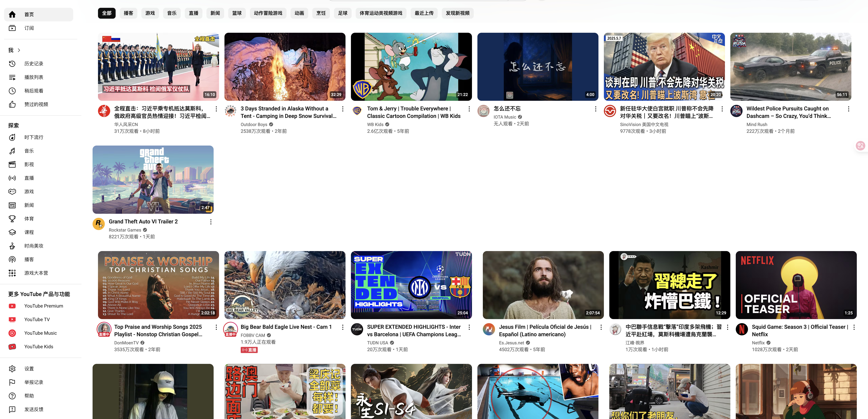Screen dimensions: 868x419
Task: Play the Squid Game Official Teaser thumbnail
Action: (x=796, y=285)
